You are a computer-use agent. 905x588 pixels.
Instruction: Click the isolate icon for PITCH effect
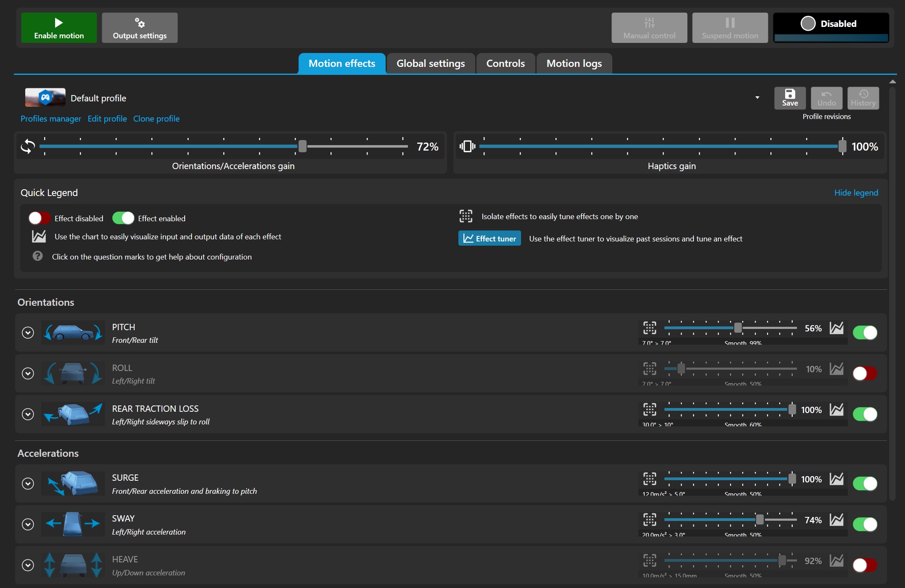point(649,328)
